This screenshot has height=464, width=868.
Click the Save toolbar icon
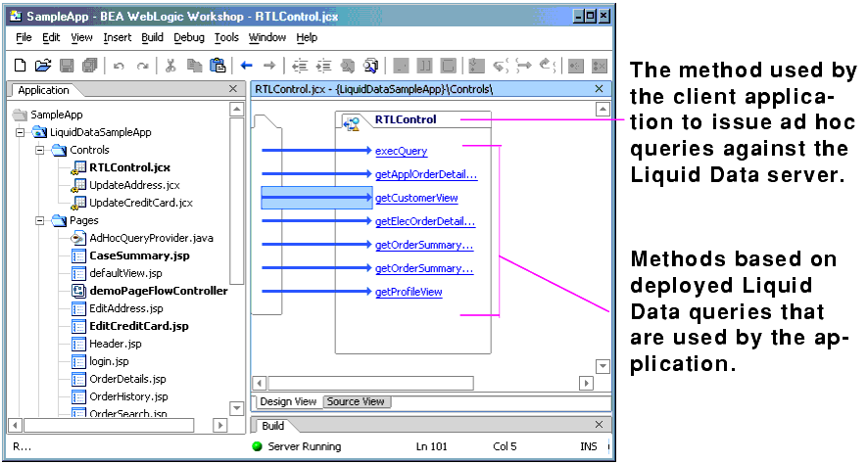(x=67, y=66)
